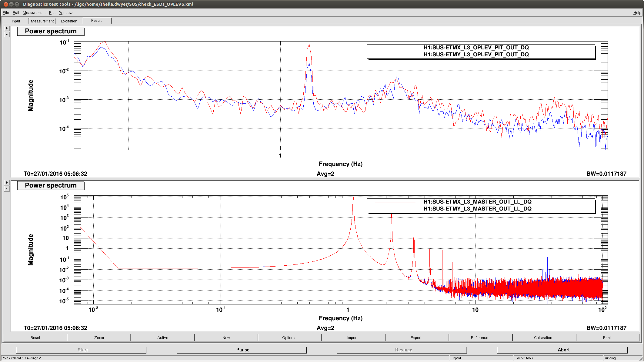This screenshot has height=362, width=644.
Task: Switch to the Input tab
Action: 16,21
